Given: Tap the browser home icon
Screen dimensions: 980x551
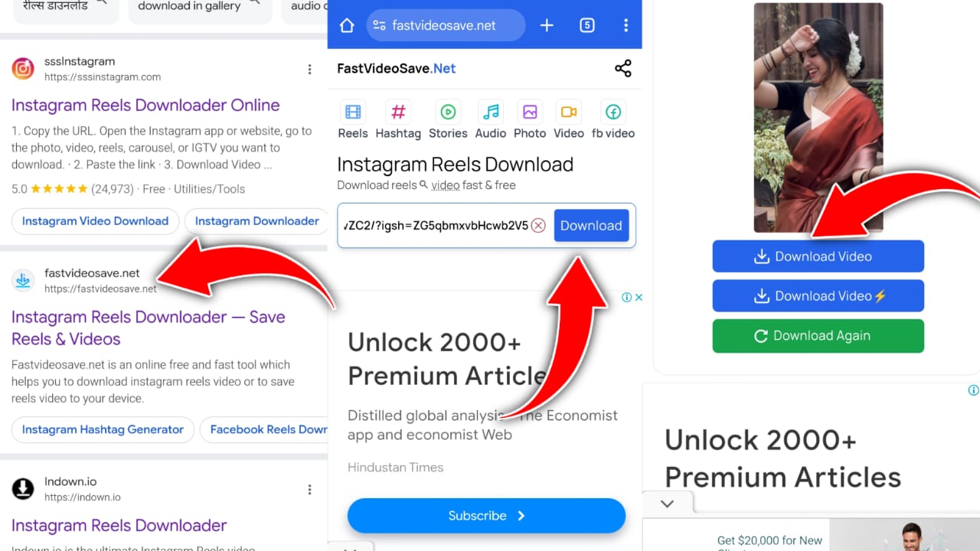Looking at the screenshot, I should click(x=347, y=25).
